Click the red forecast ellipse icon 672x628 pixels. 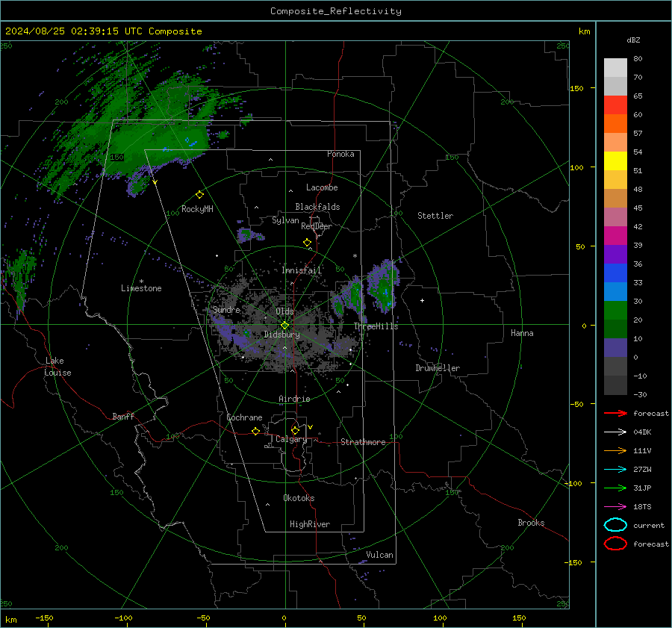click(x=615, y=544)
